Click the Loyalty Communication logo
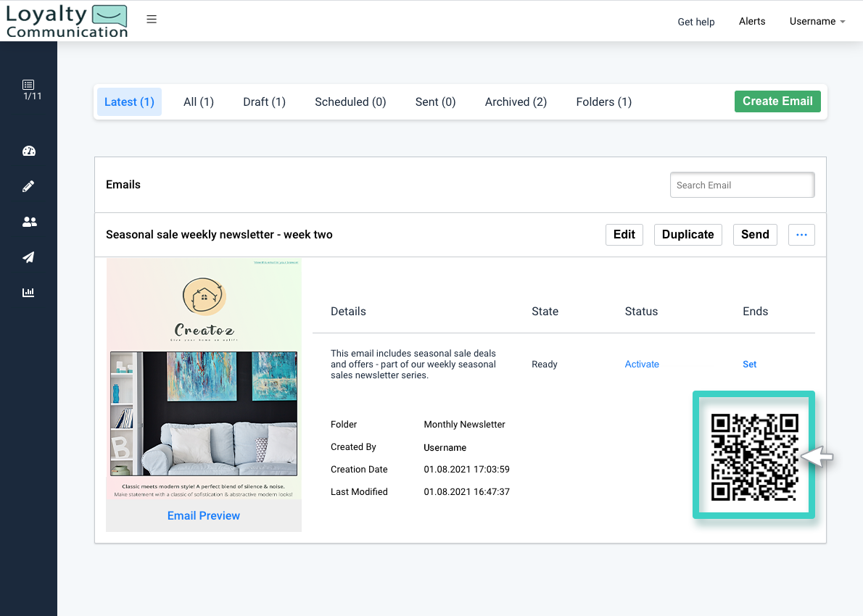Screen dimensions: 863x616 pyautogui.click(x=66, y=20)
